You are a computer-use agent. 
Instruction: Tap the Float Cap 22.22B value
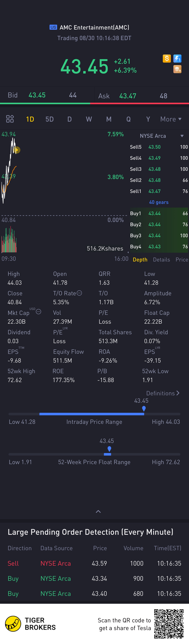pos(153,321)
